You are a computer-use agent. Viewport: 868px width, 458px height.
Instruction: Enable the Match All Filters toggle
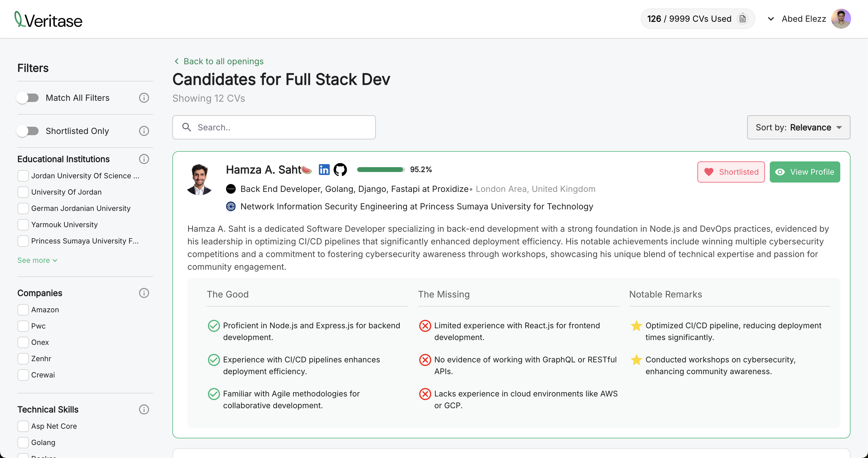pos(28,98)
